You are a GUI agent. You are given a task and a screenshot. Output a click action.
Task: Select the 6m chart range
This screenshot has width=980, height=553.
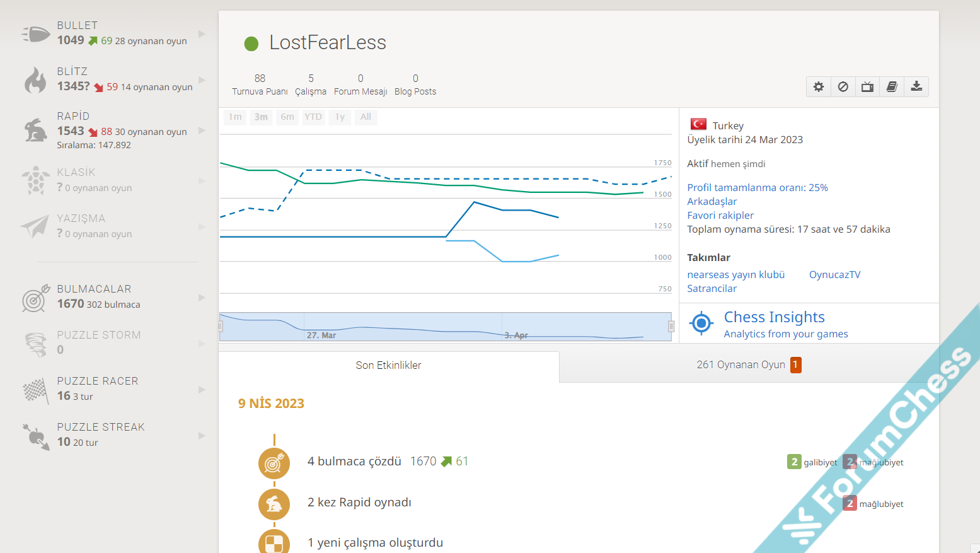tap(287, 117)
